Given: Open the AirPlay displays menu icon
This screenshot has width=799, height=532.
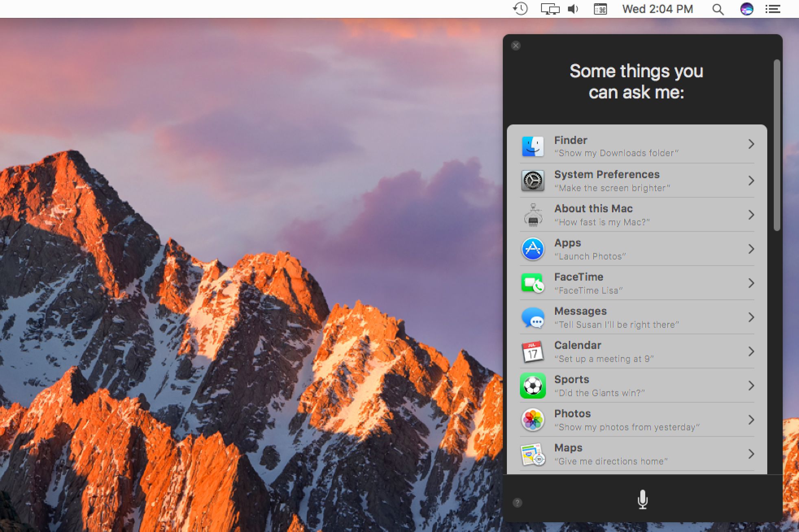Looking at the screenshot, I should pyautogui.click(x=550, y=9).
